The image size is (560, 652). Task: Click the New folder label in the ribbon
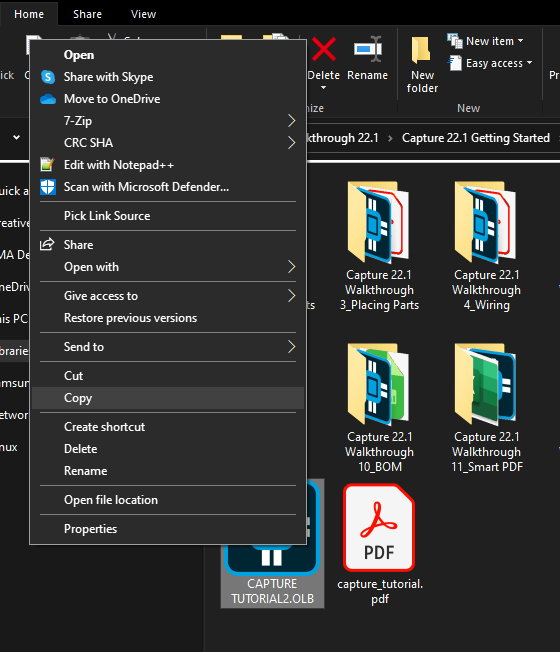pyautogui.click(x=422, y=82)
